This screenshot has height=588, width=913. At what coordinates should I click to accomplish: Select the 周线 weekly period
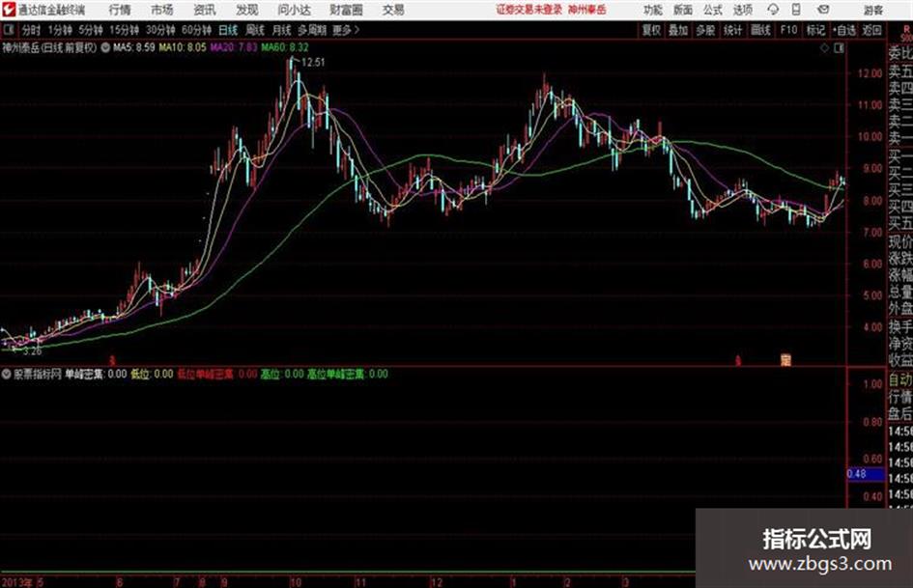(x=254, y=30)
